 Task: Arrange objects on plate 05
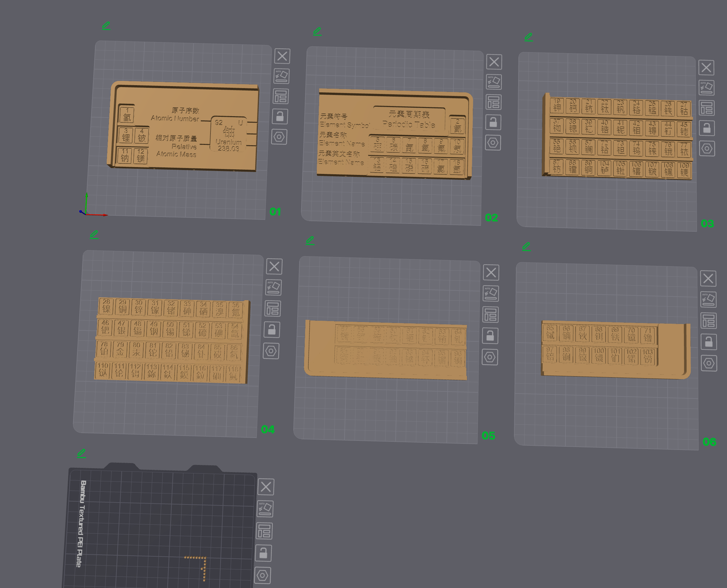490,315
